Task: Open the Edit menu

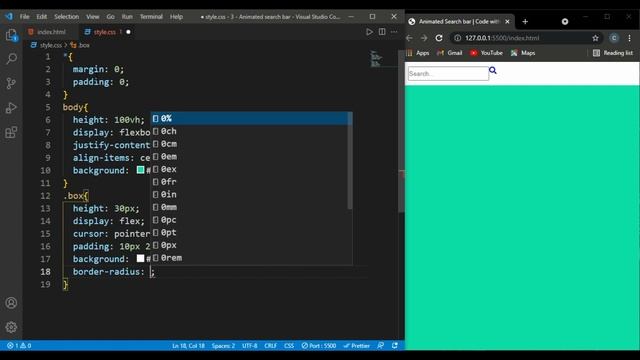Action: [x=42, y=17]
